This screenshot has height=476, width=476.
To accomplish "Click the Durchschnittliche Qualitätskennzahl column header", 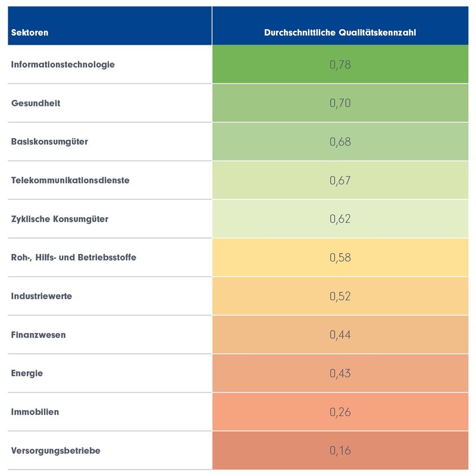I will coord(340,33).
